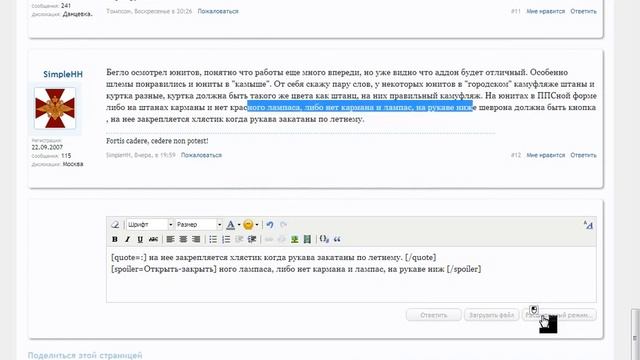This screenshot has height=360, width=640.
Task: Click the insert image icon
Action: 294,239
